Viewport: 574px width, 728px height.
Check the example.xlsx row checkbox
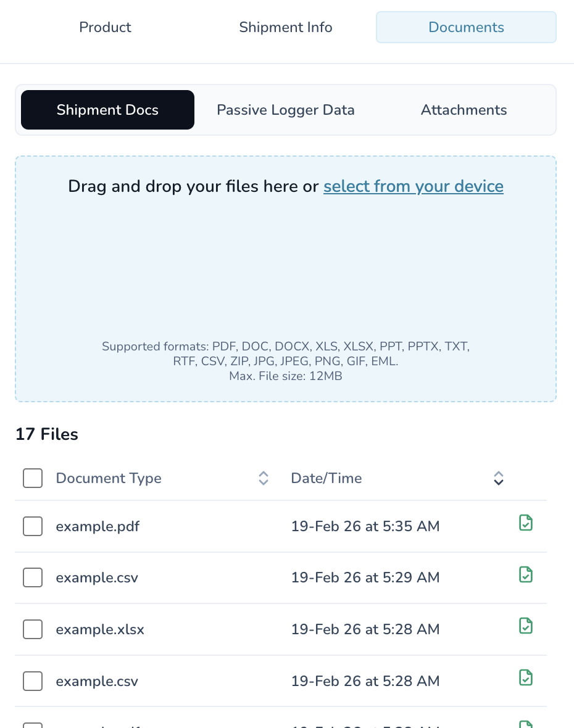coord(33,629)
